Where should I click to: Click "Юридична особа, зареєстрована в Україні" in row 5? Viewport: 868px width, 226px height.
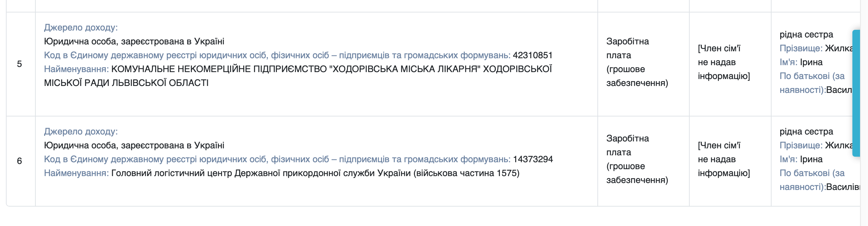[134, 41]
